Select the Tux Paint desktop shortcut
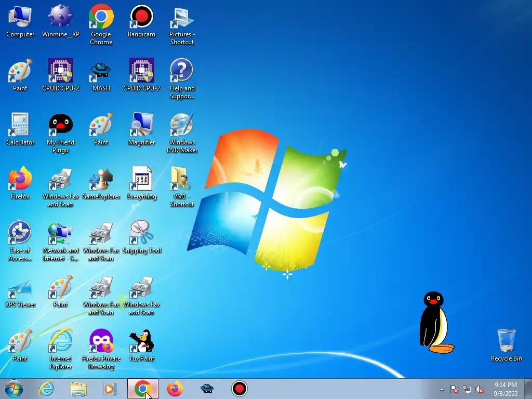 click(141, 345)
